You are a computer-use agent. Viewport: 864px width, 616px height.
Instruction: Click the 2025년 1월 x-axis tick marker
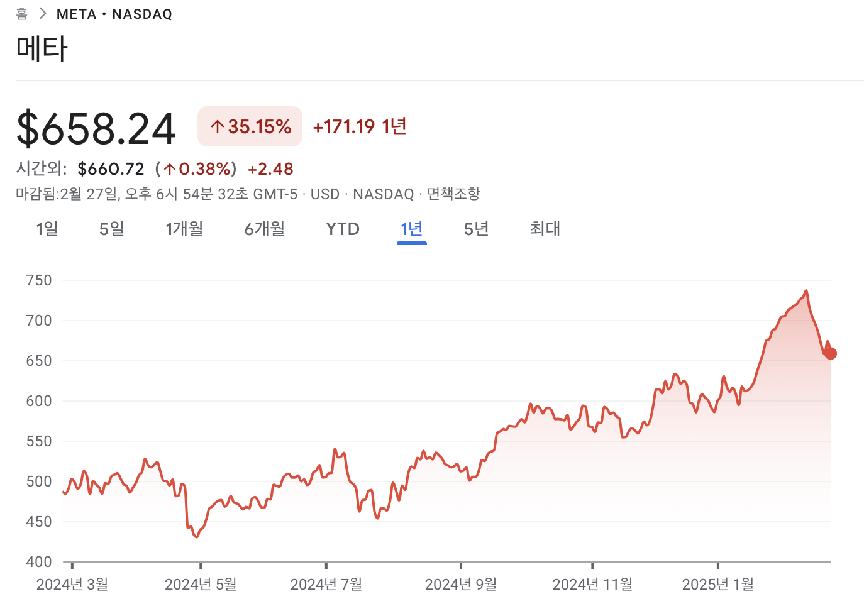coord(718,566)
